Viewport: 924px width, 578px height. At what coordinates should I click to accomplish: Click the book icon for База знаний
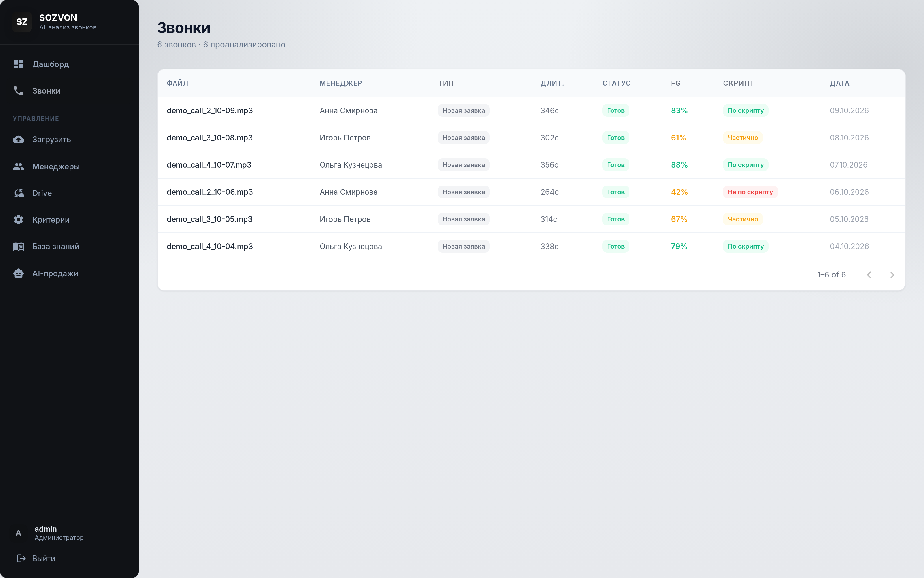[18, 246]
